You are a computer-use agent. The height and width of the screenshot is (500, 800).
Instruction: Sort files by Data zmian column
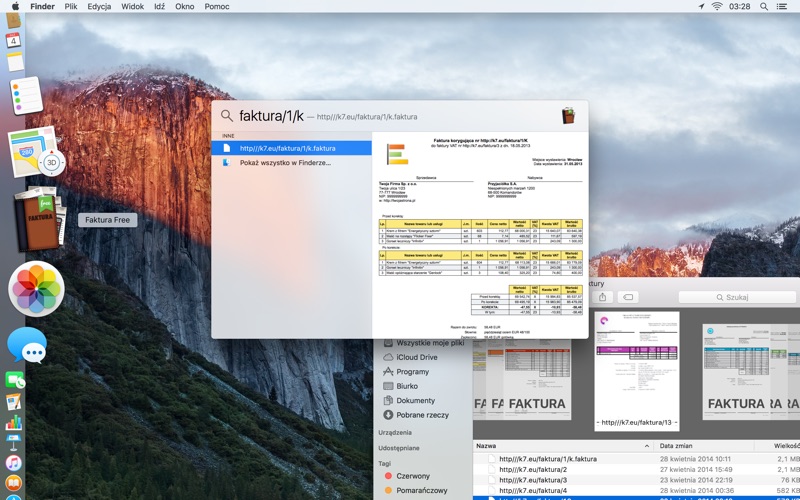(x=705, y=446)
